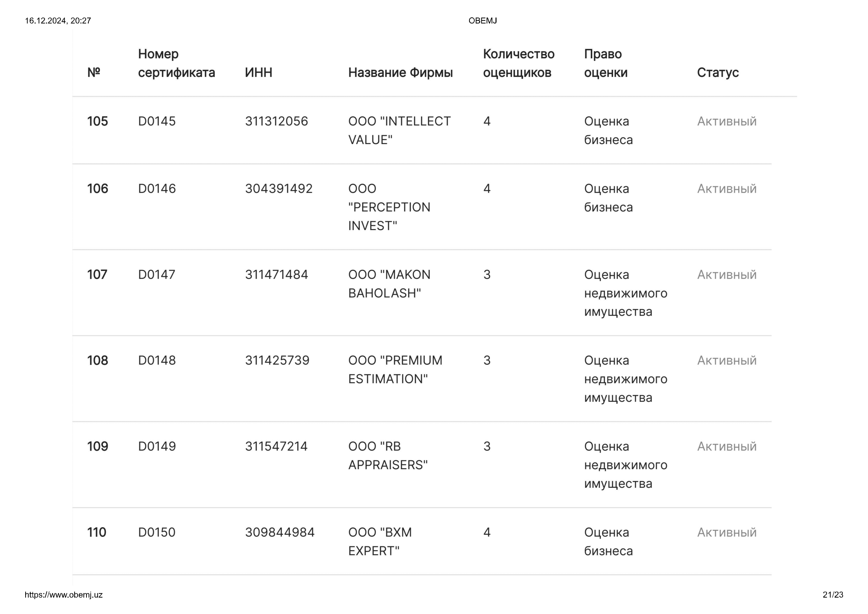868x614 pixels.
Task: Click the Право оценки column header
Action: click(606, 63)
